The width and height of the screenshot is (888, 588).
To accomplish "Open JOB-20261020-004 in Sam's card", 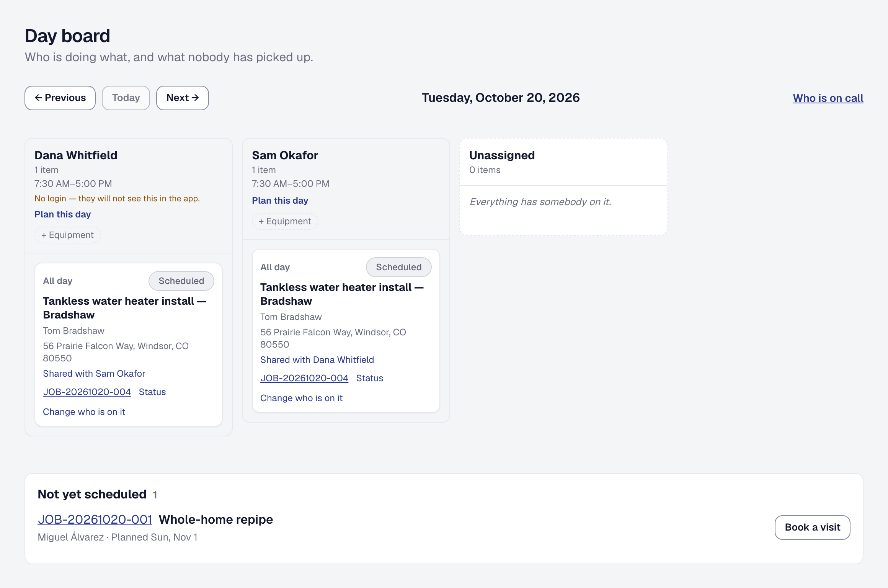I will click(304, 378).
